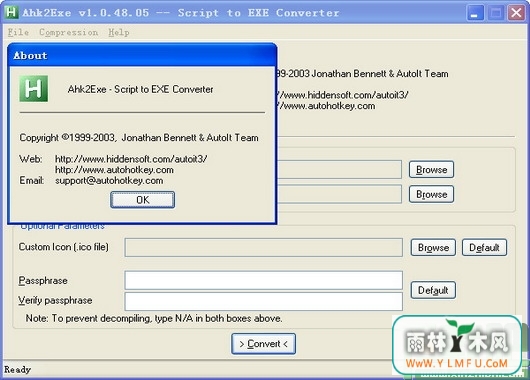Click the green H logo in About dialog

click(33, 89)
